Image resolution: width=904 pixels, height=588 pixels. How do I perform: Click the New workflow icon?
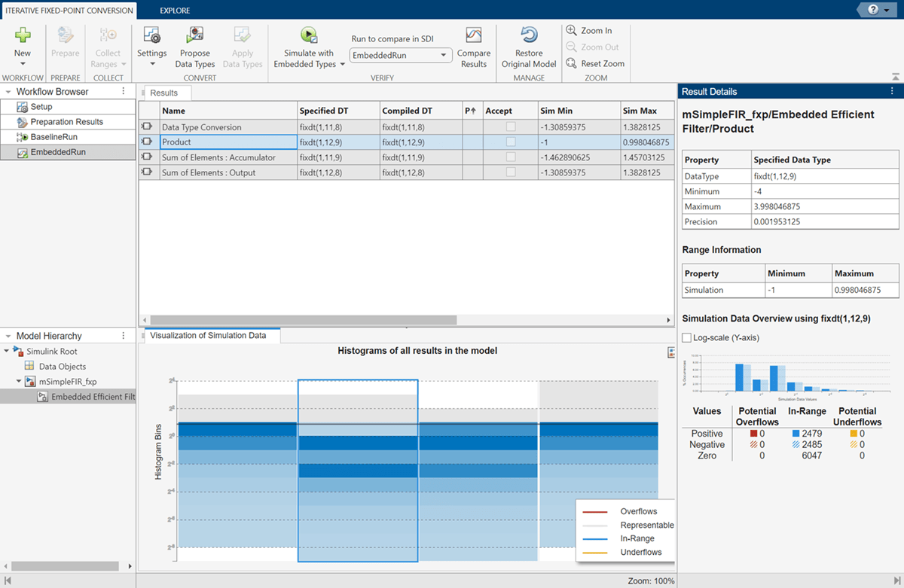[23, 35]
